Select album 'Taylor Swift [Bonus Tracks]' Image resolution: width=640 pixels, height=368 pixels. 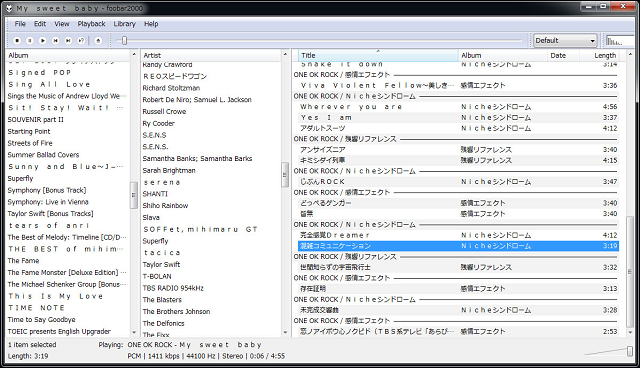pos(50,214)
